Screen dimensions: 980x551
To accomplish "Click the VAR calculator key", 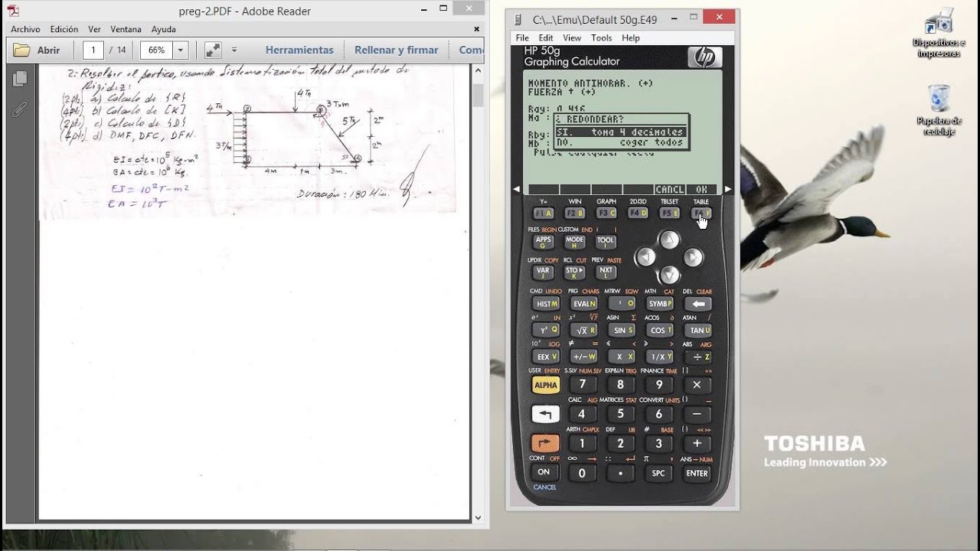I will point(544,271).
